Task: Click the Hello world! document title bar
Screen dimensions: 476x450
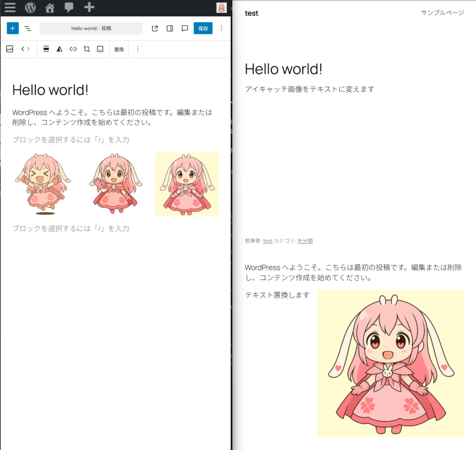Action: pos(91,28)
